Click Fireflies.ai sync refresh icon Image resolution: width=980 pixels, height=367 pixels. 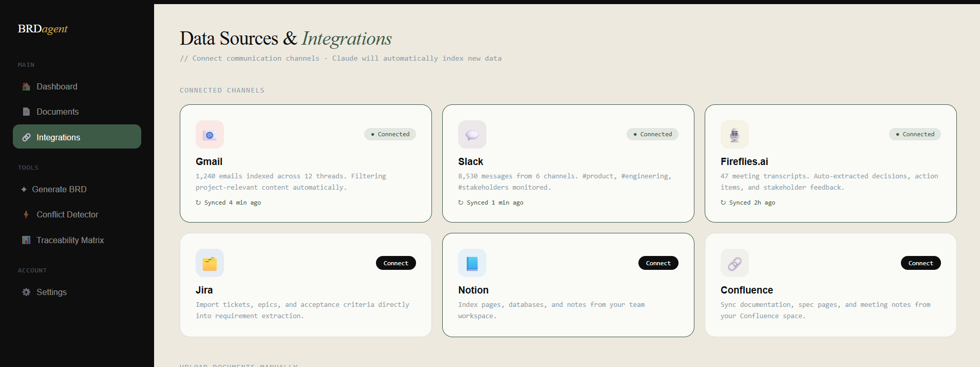click(x=723, y=203)
